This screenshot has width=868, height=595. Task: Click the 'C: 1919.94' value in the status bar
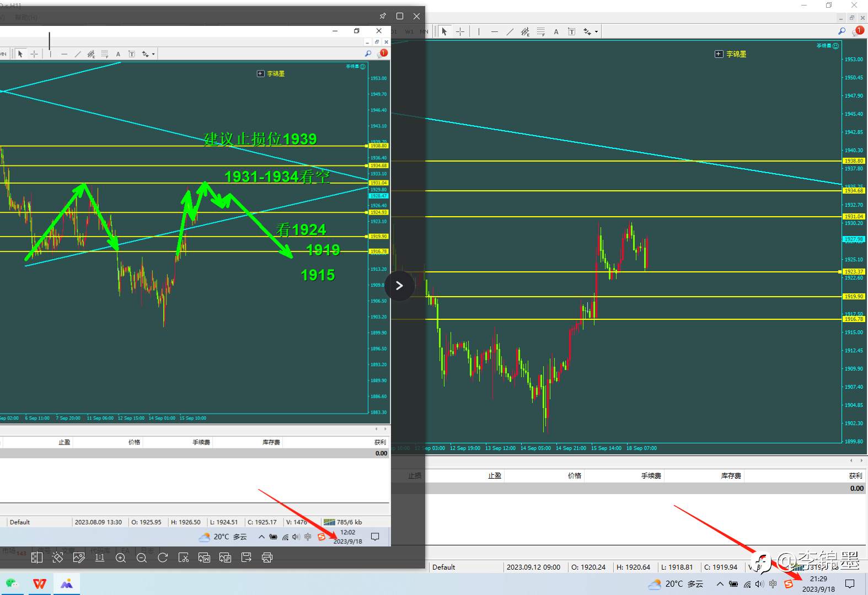click(x=721, y=567)
